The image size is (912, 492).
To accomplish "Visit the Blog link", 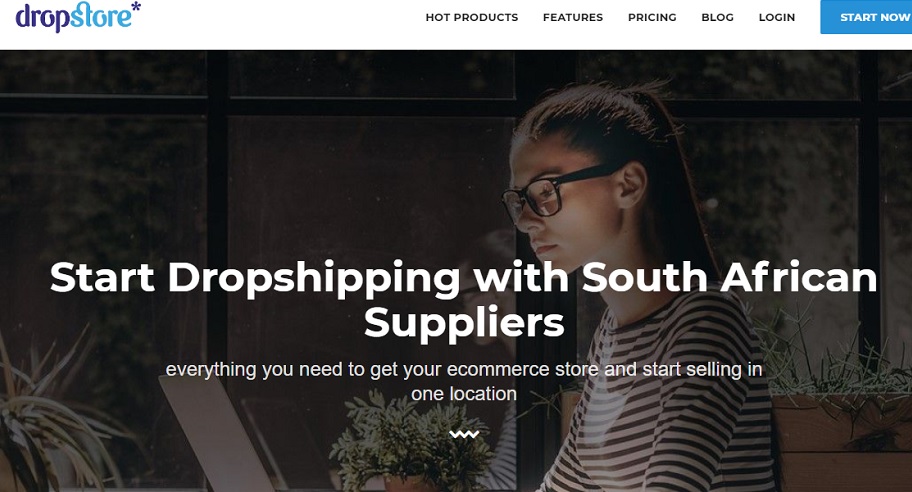I will (x=717, y=17).
